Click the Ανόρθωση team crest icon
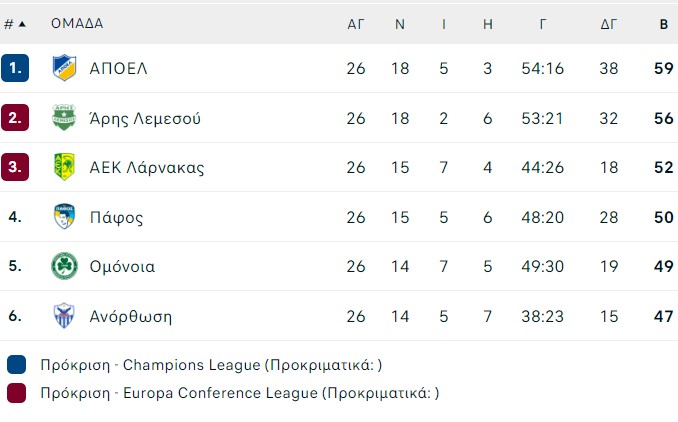This screenshot has width=678, height=422. 64,317
